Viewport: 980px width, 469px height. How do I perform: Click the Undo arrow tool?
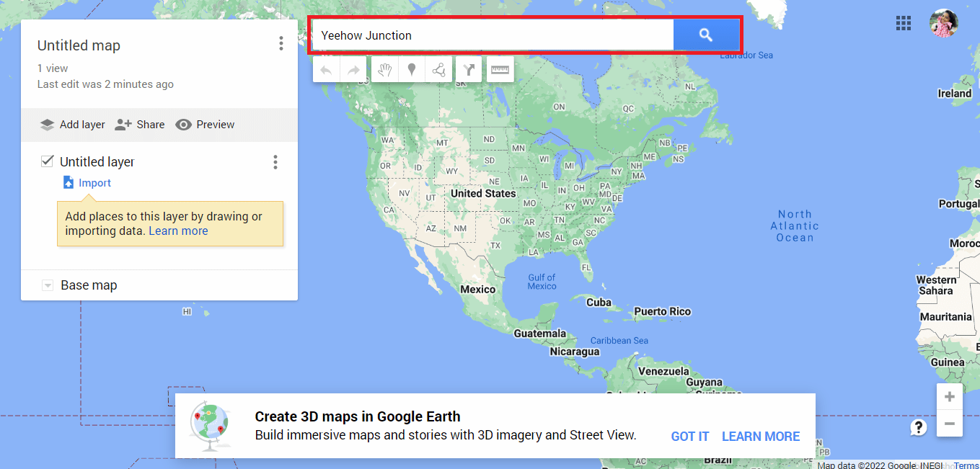tap(327, 70)
